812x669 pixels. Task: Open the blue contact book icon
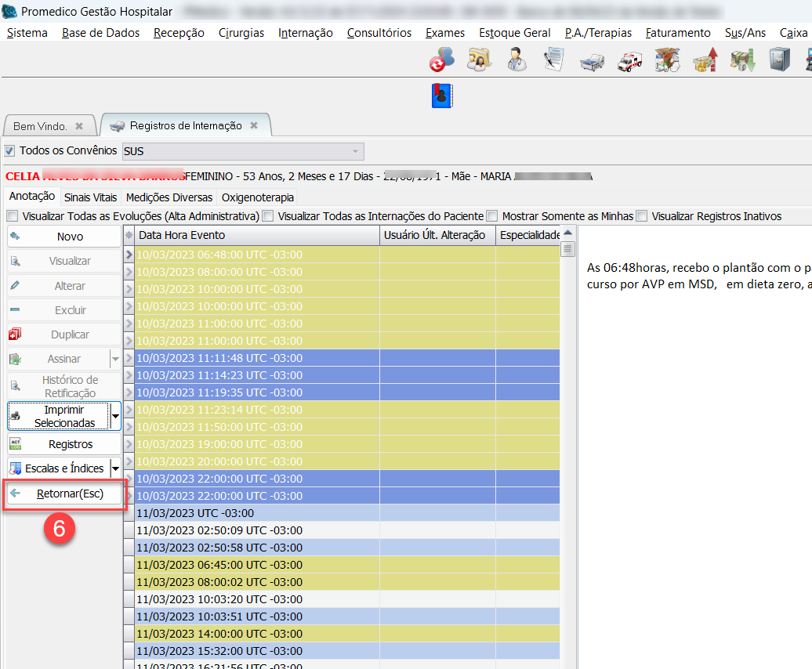click(x=443, y=96)
